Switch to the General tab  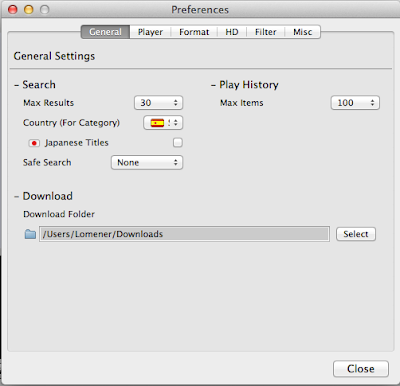pyautogui.click(x=105, y=32)
